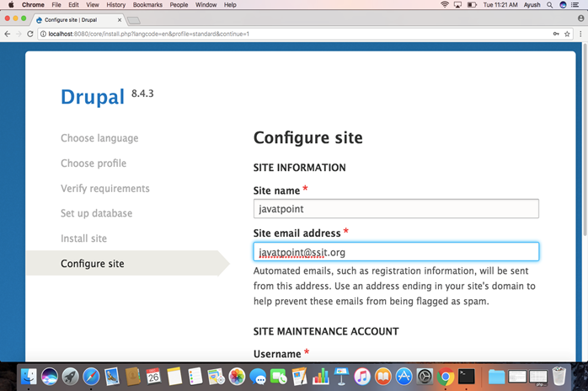Close the Configure site | Drupal tab
The width and height of the screenshot is (588, 391).
click(x=120, y=20)
